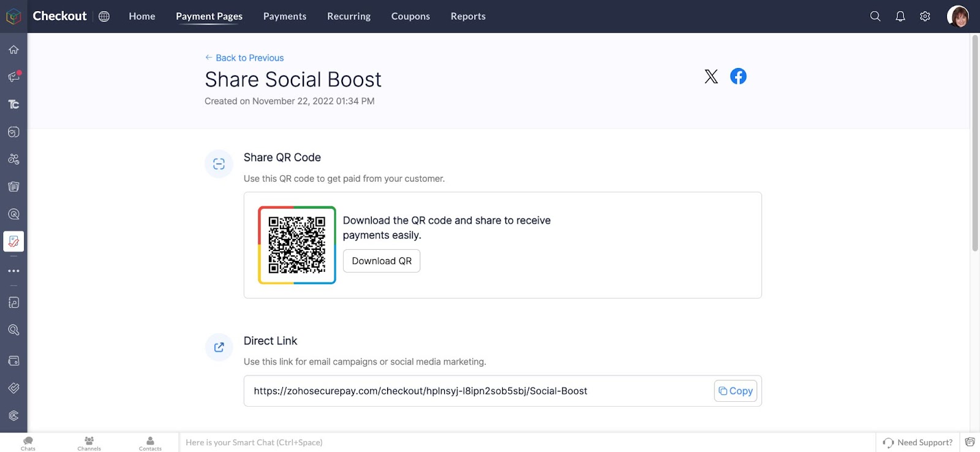Viewport: 980px width, 452px height.
Task: Click the 'Share QR Code' section title
Action: [x=282, y=157]
